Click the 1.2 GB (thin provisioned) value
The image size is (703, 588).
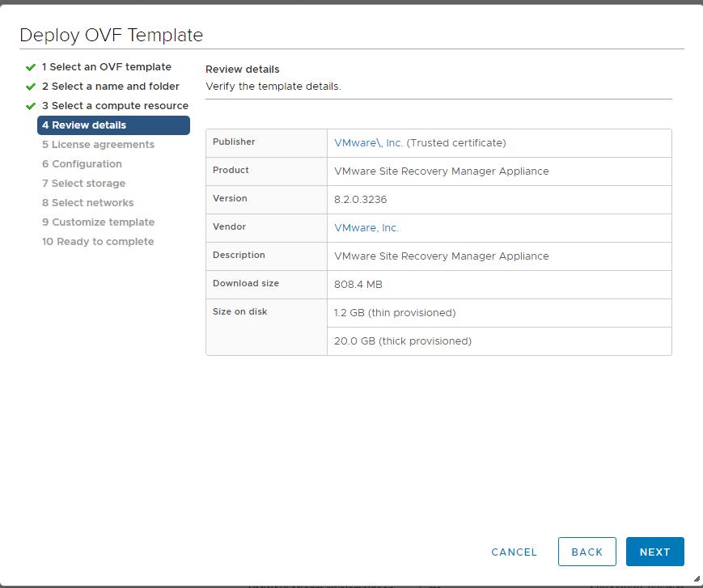(x=395, y=313)
